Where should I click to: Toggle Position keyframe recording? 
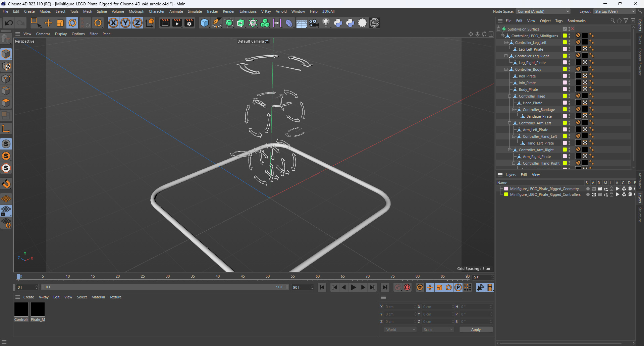[430, 287]
